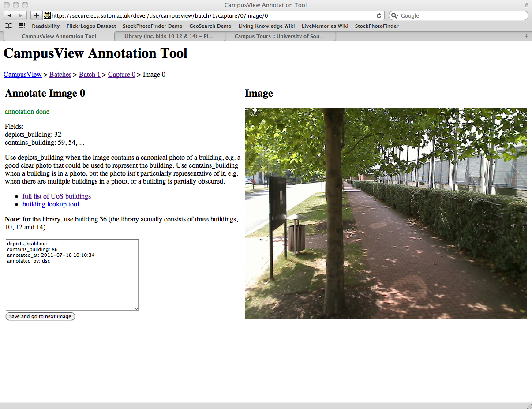Screen dimensions: 532x409
Task: Click Save and go to next image
Action: click(x=40, y=316)
